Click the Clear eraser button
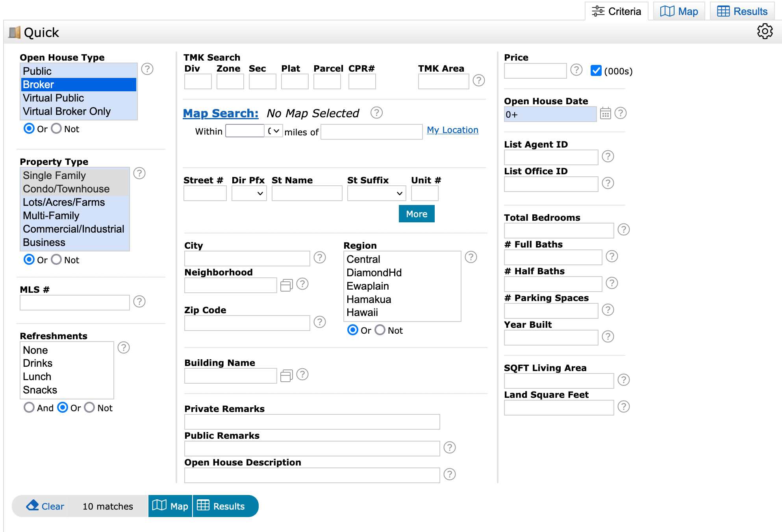The image size is (782, 532). [45, 506]
